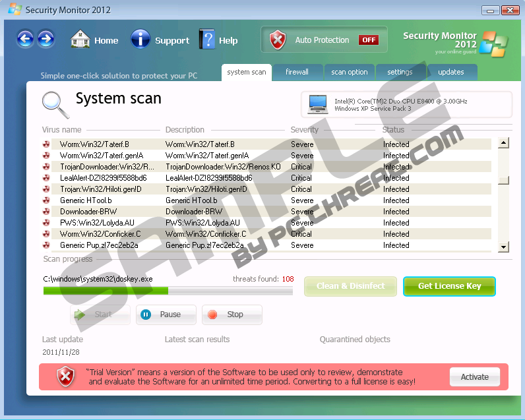Pause the running scan
This screenshot has height=420, width=525.
pos(166,315)
